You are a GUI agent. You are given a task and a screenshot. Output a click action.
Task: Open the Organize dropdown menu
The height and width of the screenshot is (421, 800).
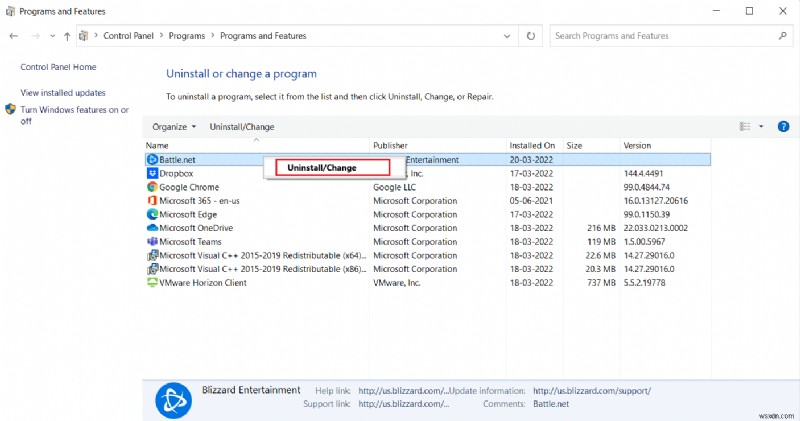coord(174,127)
